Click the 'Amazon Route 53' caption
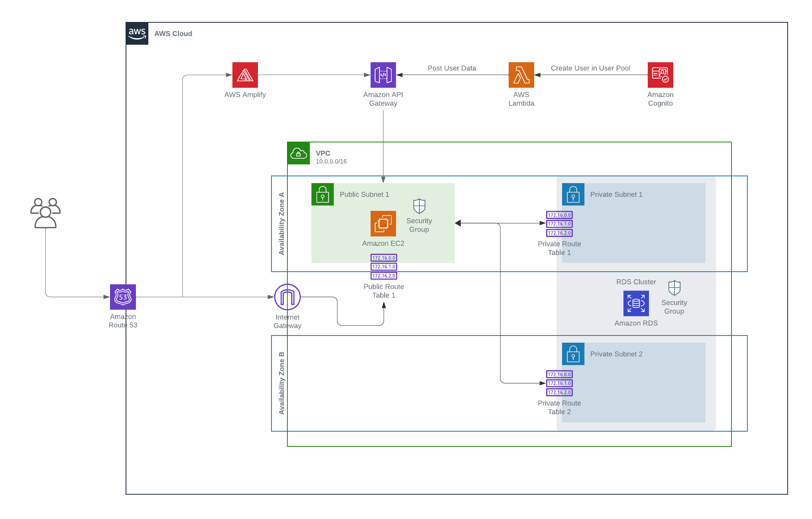 (x=123, y=321)
